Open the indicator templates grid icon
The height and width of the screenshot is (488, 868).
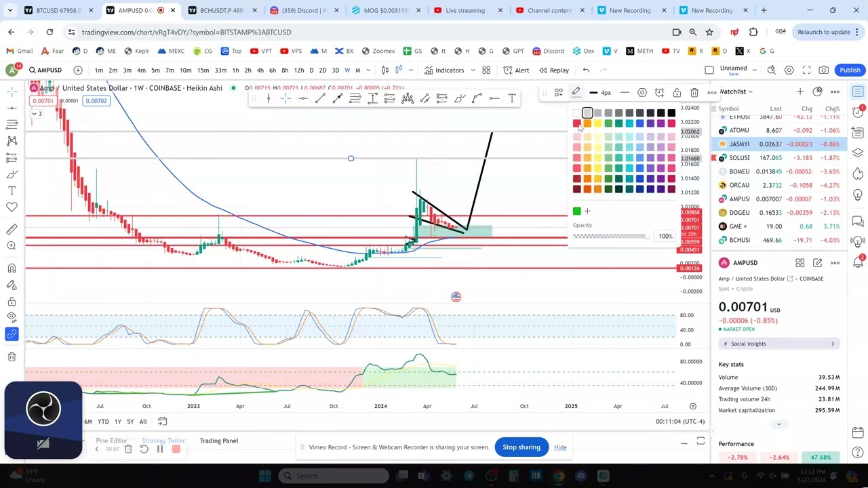(x=486, y=70)
